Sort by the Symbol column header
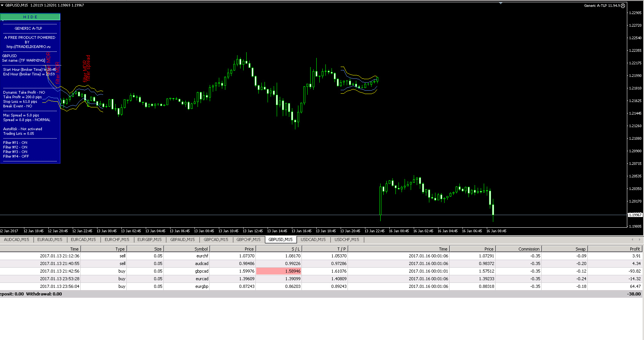644x340 pixels. [187, 249]
